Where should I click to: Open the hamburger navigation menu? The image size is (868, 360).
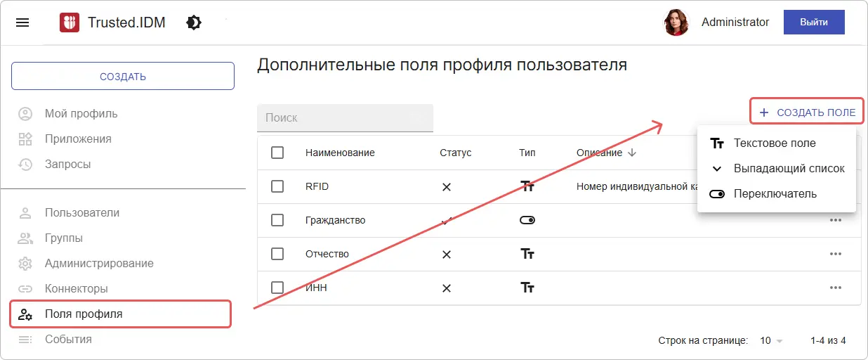coord(22,22)
